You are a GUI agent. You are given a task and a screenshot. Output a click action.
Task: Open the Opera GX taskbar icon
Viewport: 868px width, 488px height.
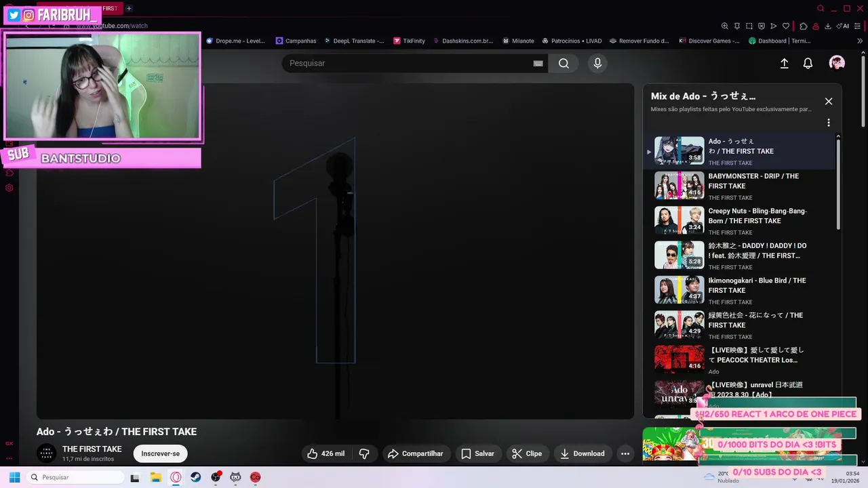point(176,477)
